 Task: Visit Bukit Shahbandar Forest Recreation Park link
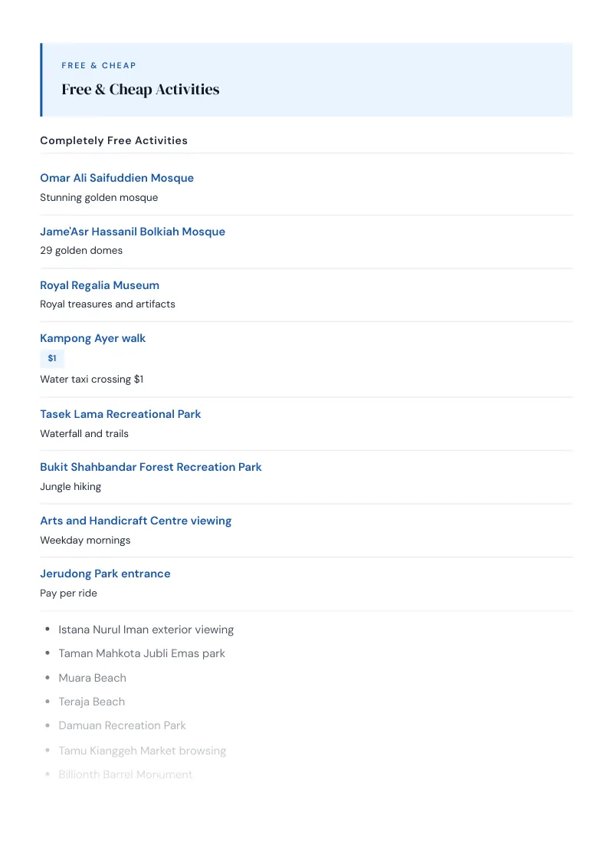coord(150,467)
